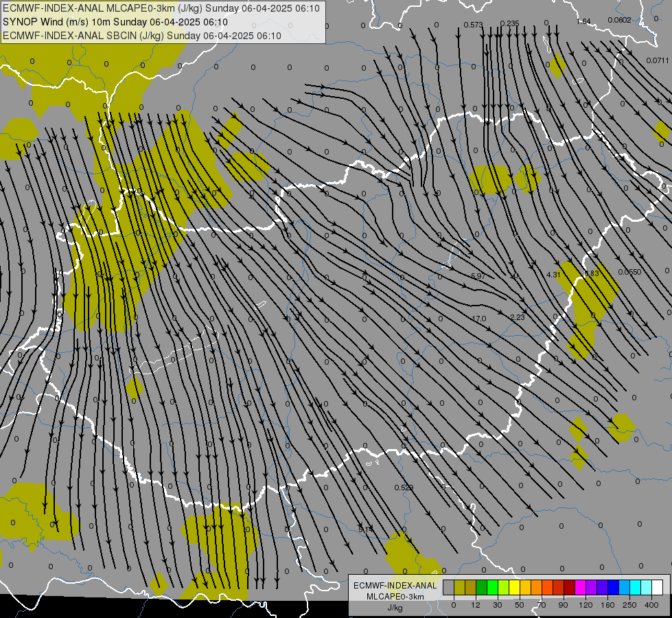672x618 pixels.
Task: Click the dark green legend swatch
Action: 482,587
